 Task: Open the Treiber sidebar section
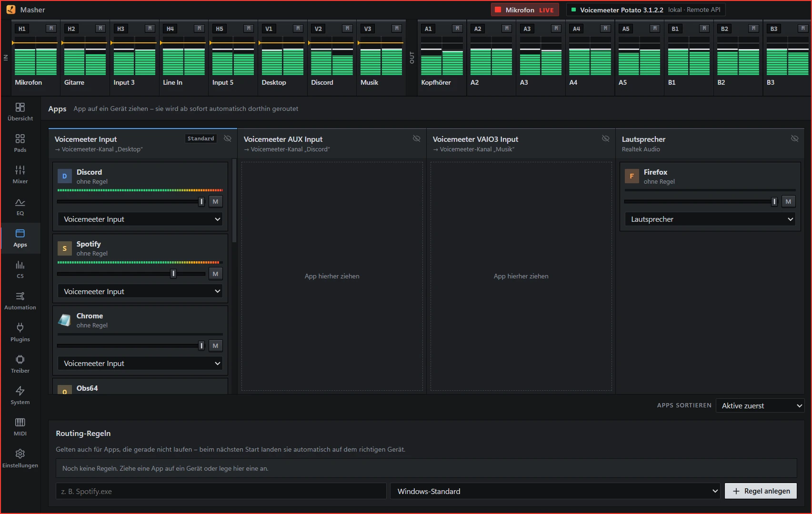(x=20, y=364)
